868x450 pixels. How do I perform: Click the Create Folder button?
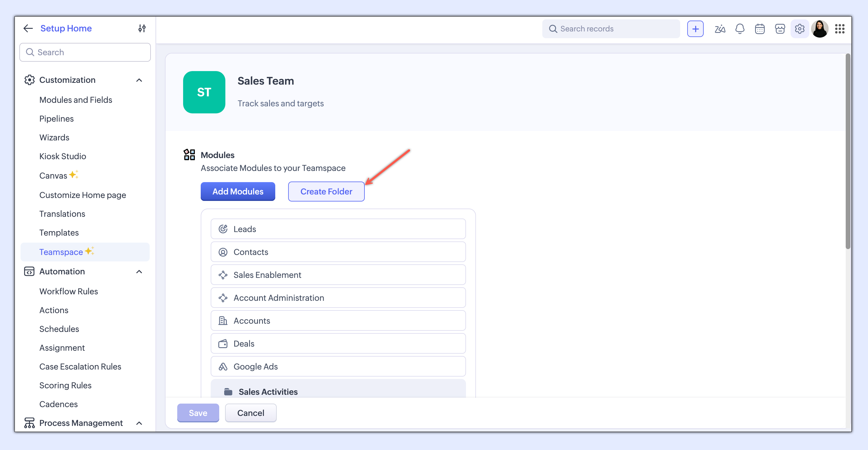(x=326, y=192)
